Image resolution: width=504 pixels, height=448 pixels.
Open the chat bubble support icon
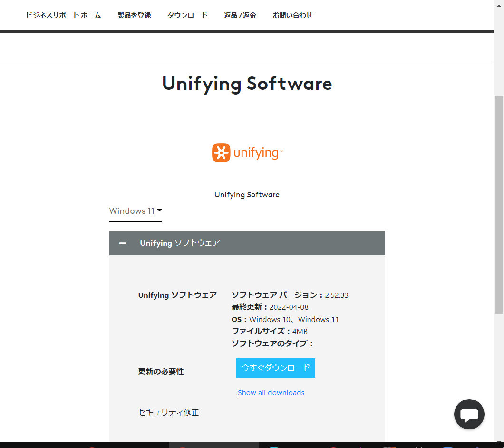pyautogui.click(x=469, y=414)
